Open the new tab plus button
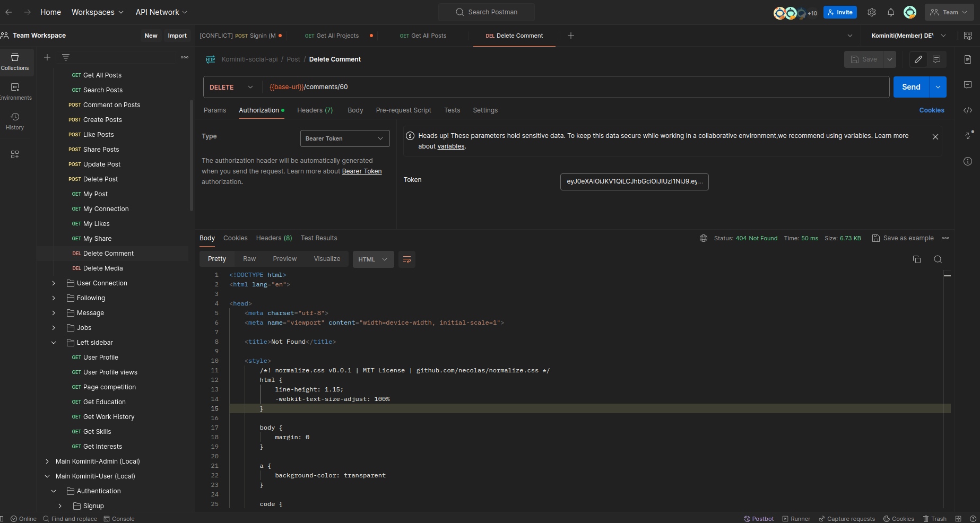 [571, 36]
